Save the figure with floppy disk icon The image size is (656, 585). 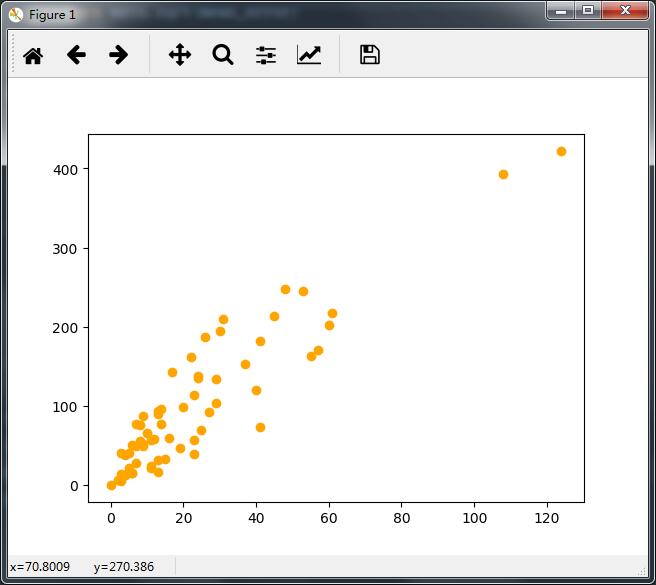point(370,55)
